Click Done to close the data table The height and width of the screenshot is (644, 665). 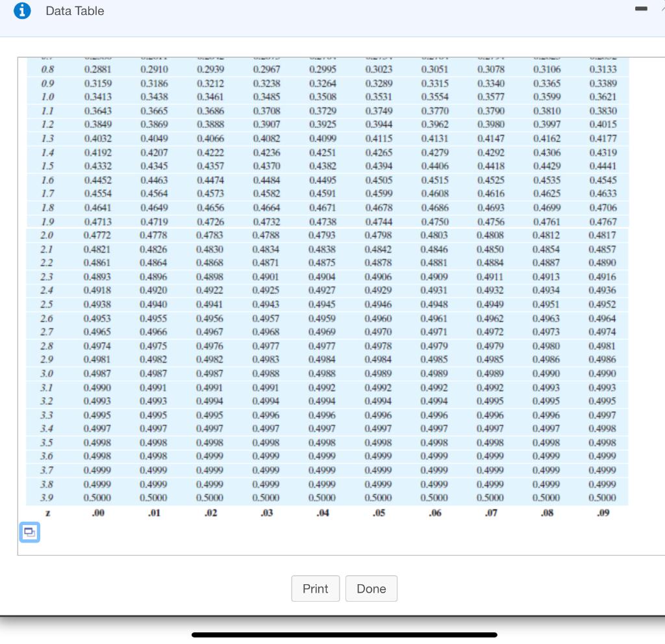(x=371, y=588)
